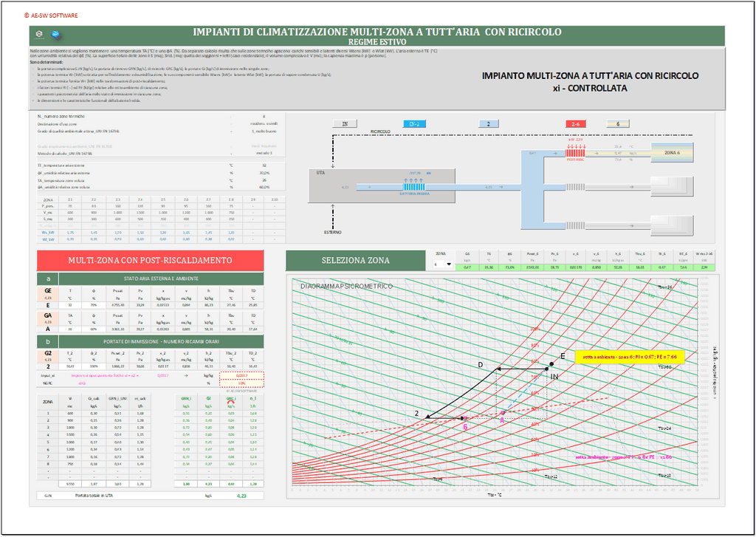Select the red 2-6 button
This screenshot has width=756, height=537.
pyautogui.click(x=576, y=124)
